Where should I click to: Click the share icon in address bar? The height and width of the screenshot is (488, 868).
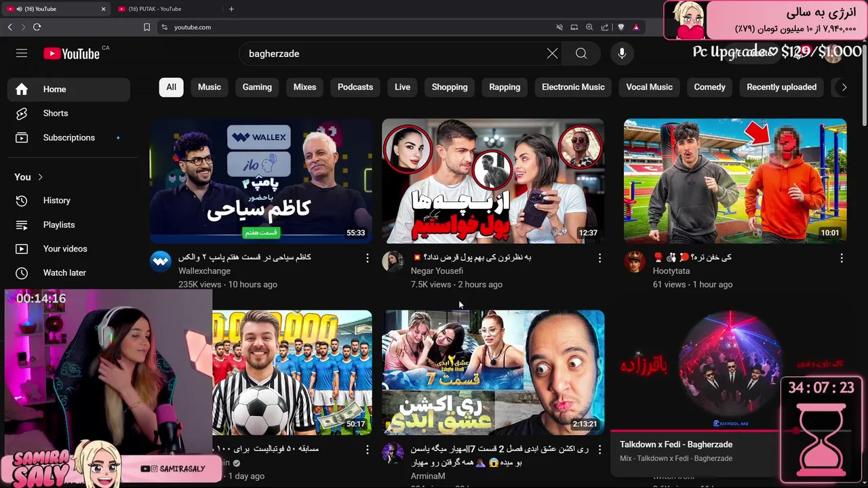605,27
